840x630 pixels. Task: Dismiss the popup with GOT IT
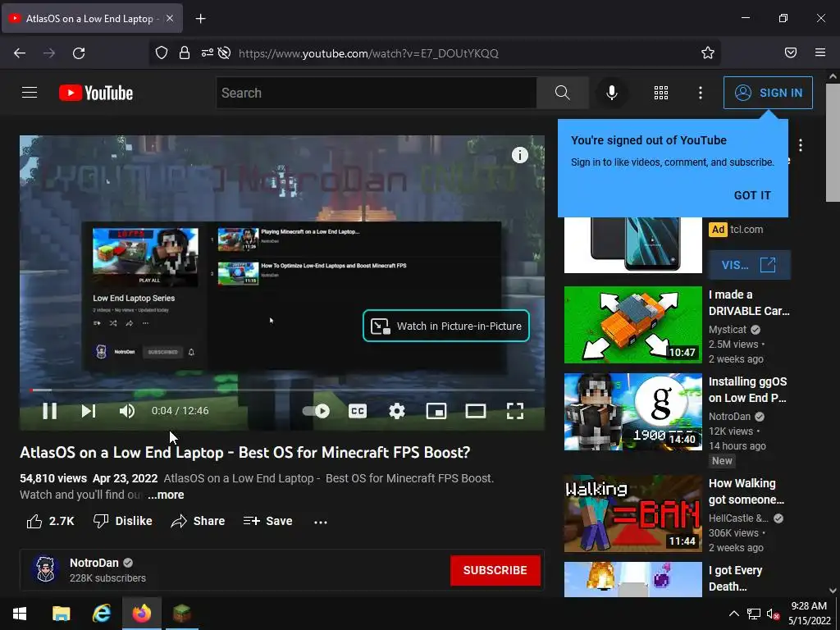click(x=752, y=195)
